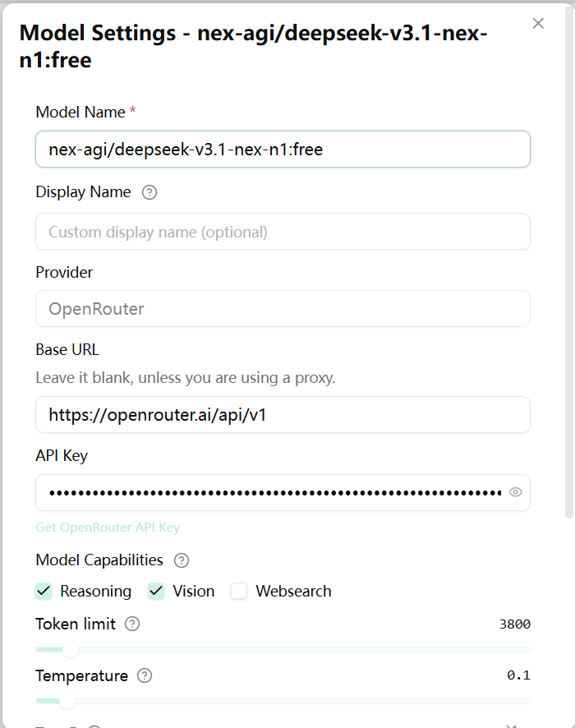Click the Temperature value 0.1

(518, 676)
